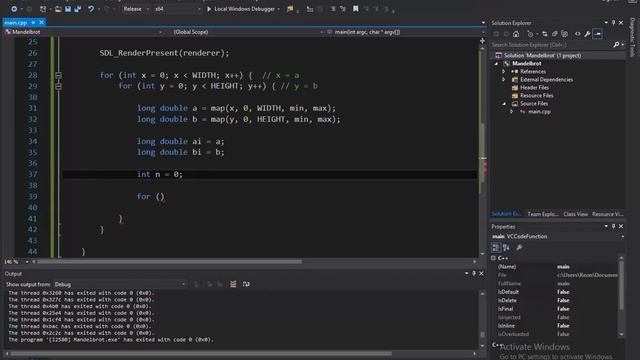Click the editor vertical scrollbar
Image resolution: width=640 pixels, height=360 pixels.
[x=482, y=151]
